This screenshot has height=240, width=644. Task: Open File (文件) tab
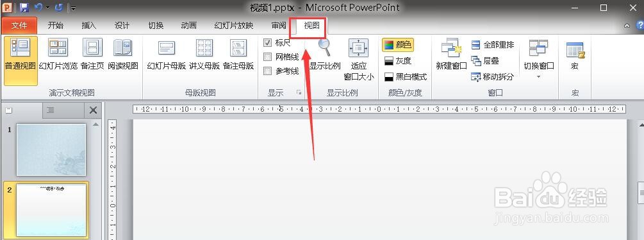19,26
